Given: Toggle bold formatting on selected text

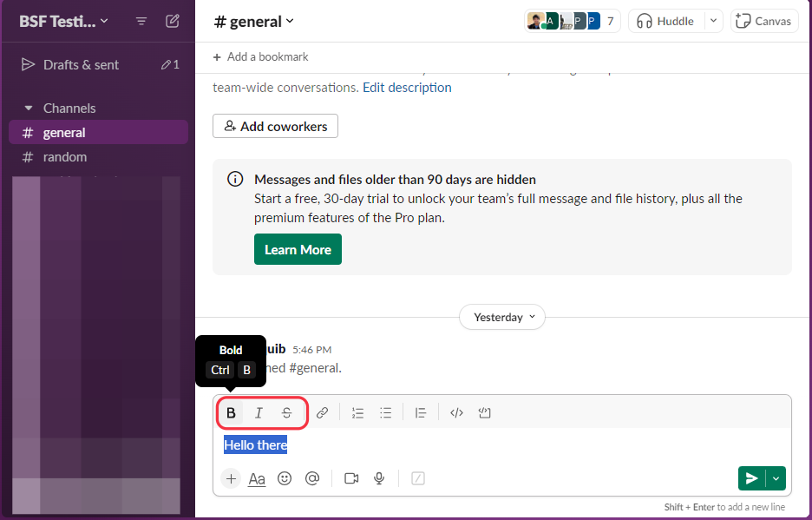Looking at the screenshot, I should click(x=231, y=412).
